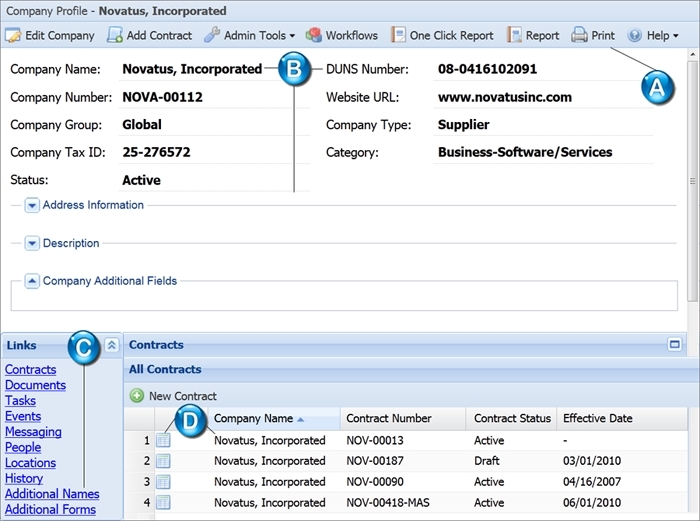Click the Contract Number column header
This screenshot has width=700, height=521.
click(x=403, y=418)
